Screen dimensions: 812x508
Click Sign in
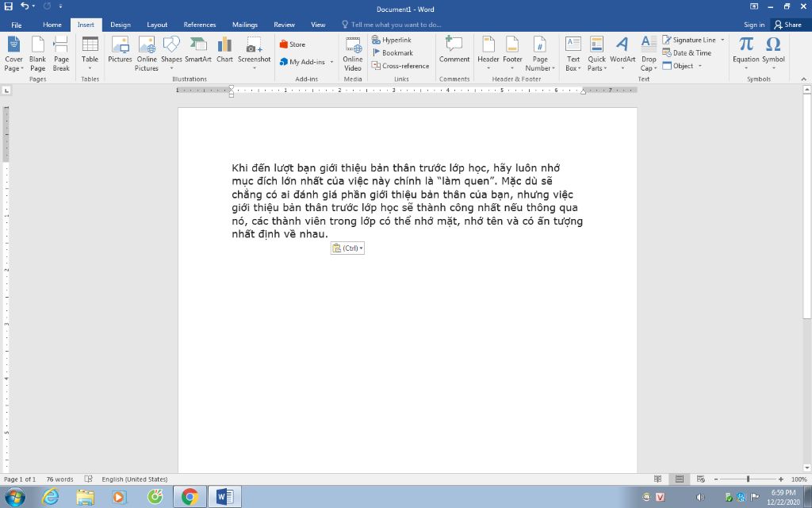(753, 25)
